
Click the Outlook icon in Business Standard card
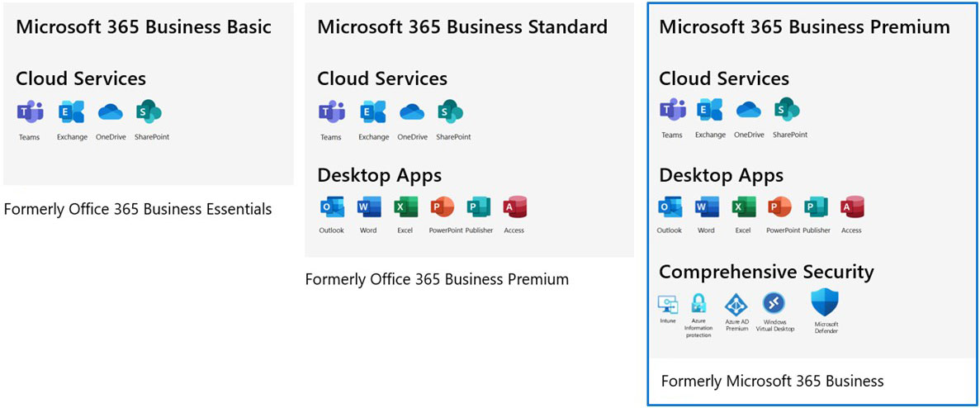(331, 207)
